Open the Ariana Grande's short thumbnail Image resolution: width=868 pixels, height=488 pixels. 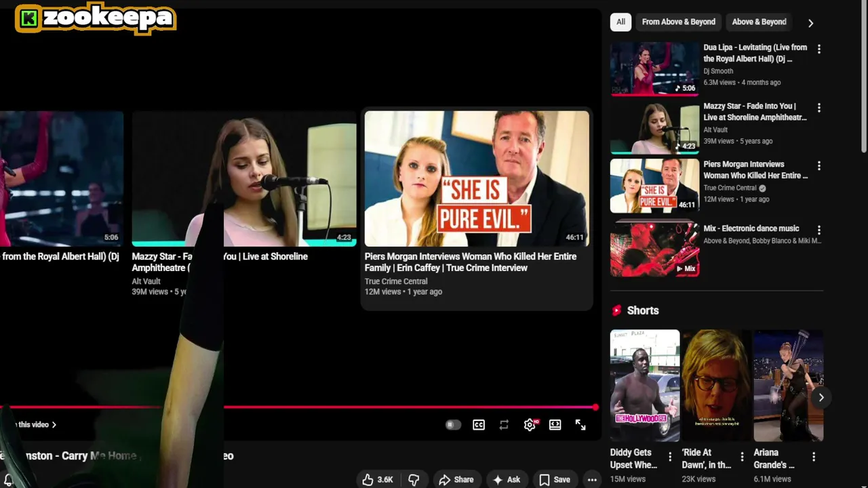[x=789, y=386]
